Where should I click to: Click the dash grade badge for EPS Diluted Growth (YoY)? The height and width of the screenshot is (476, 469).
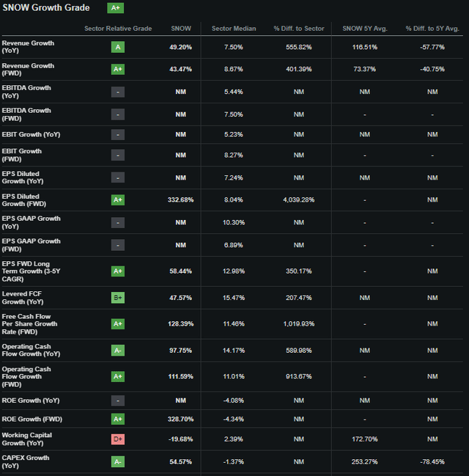pyautogui.click(x=118, y=177)
